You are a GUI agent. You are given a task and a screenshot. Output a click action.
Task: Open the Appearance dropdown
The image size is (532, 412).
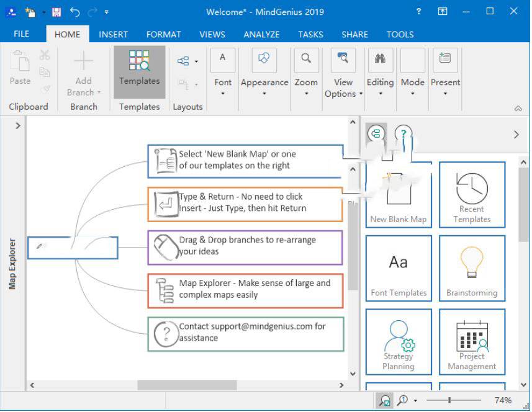point(264,72)
